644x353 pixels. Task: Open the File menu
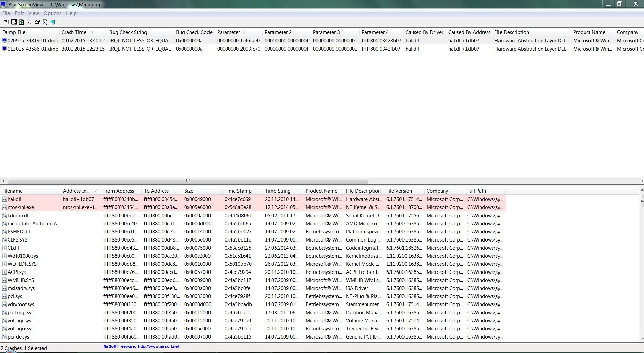click(6, 13)
